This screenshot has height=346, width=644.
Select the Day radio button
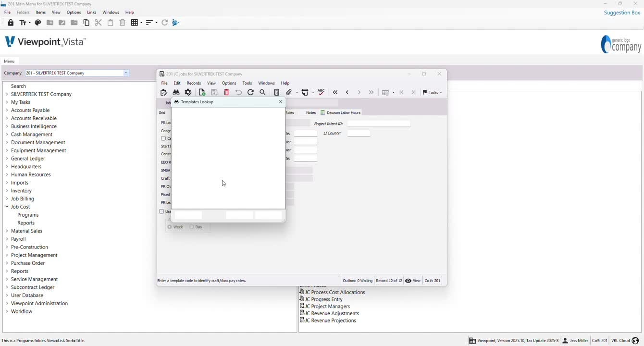pos(192,227)
